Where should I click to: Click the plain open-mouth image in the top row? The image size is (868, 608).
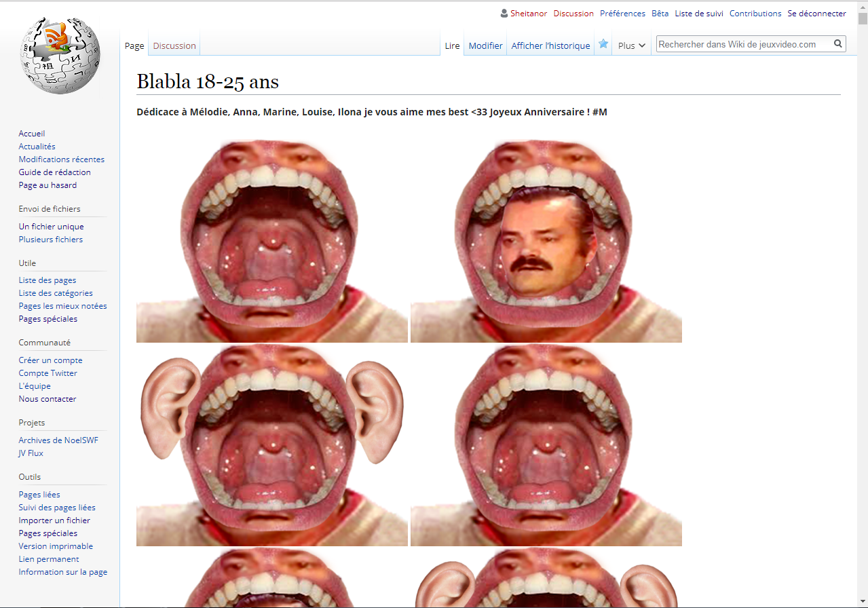coord(272,241)
